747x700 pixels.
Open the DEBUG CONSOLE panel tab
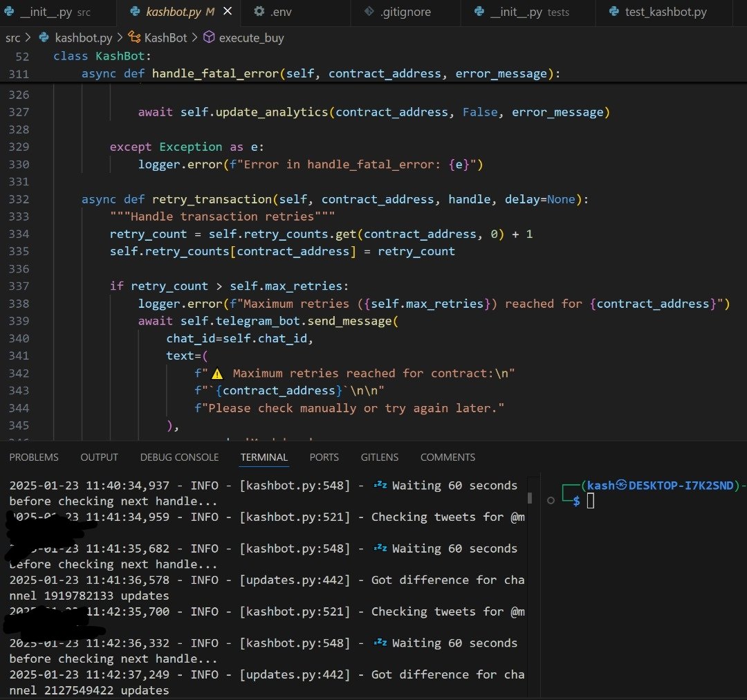pyautogui.click(x=179, y=457)
